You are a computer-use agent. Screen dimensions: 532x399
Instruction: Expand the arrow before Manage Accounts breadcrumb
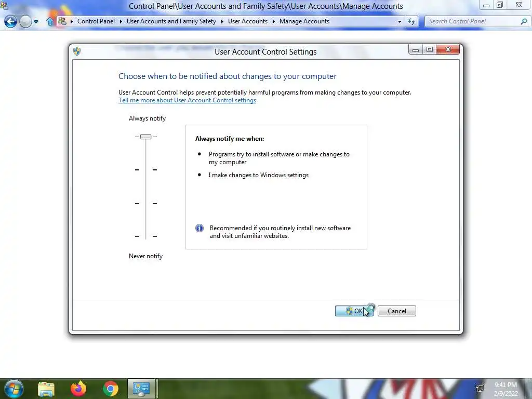[273, 21]
